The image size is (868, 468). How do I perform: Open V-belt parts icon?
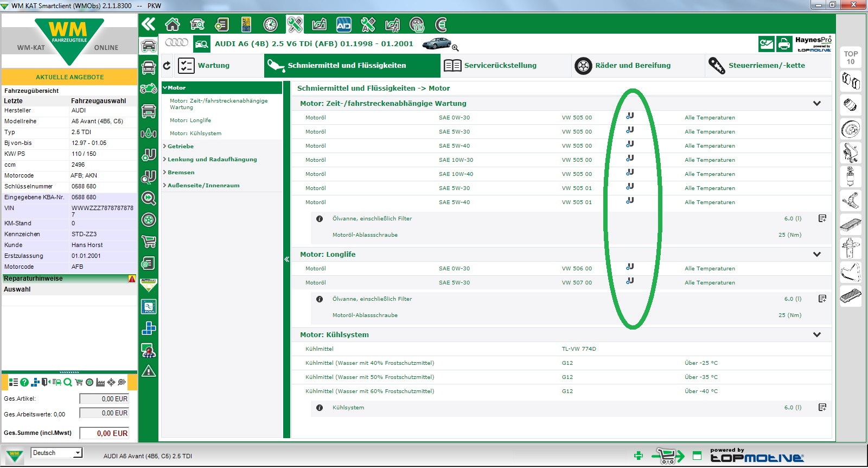[851, 271]
